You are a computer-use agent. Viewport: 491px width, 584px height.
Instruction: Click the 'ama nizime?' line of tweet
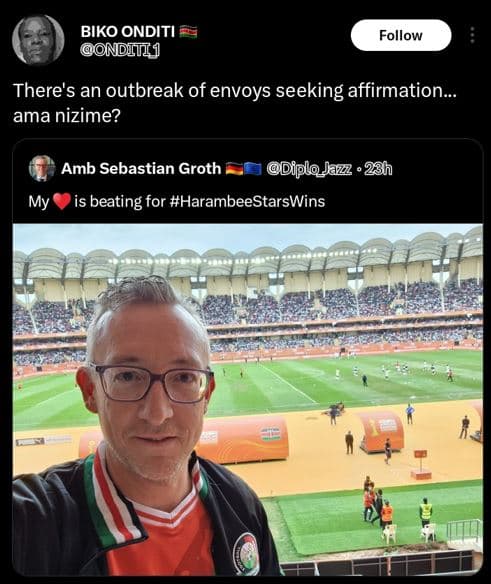(x=67, y=116)
